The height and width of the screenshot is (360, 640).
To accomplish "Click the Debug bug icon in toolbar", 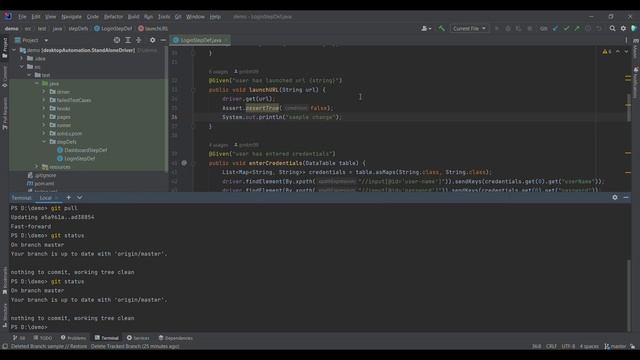I will pyautogui.click(x=508, y=29).
